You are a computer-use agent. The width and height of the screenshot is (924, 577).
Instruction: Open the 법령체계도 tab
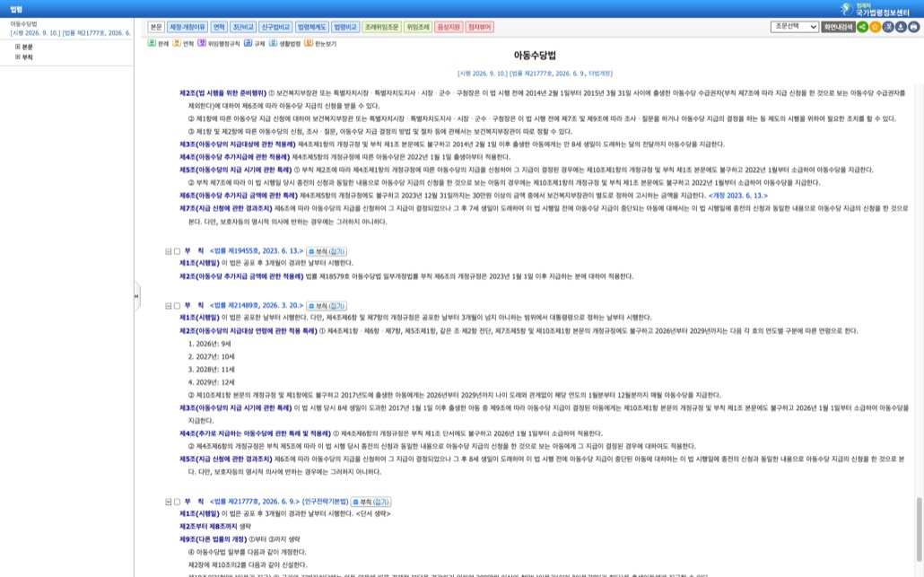[x=311, y=27]
